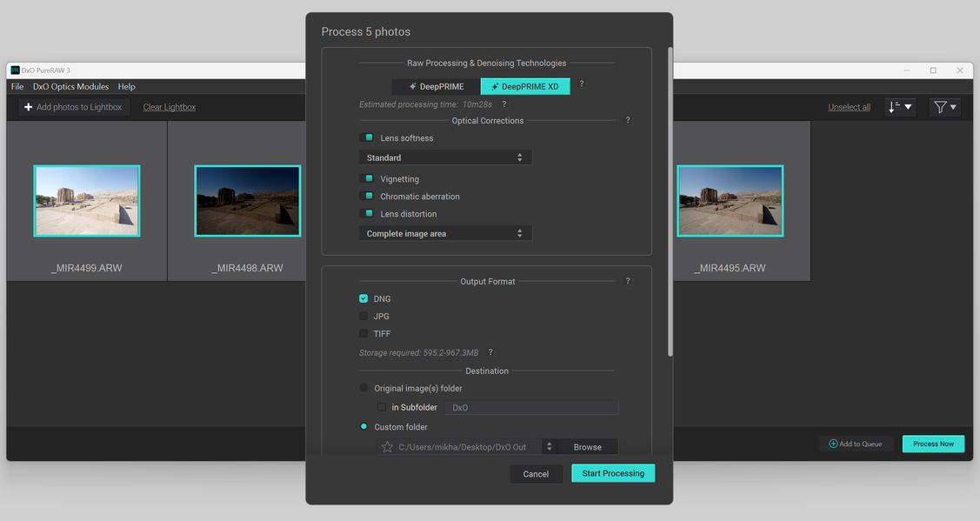The width and height of the screenshot is (980, 521).
Task: Enable the JPG output checkbox
Action: [x=363, y=316]
